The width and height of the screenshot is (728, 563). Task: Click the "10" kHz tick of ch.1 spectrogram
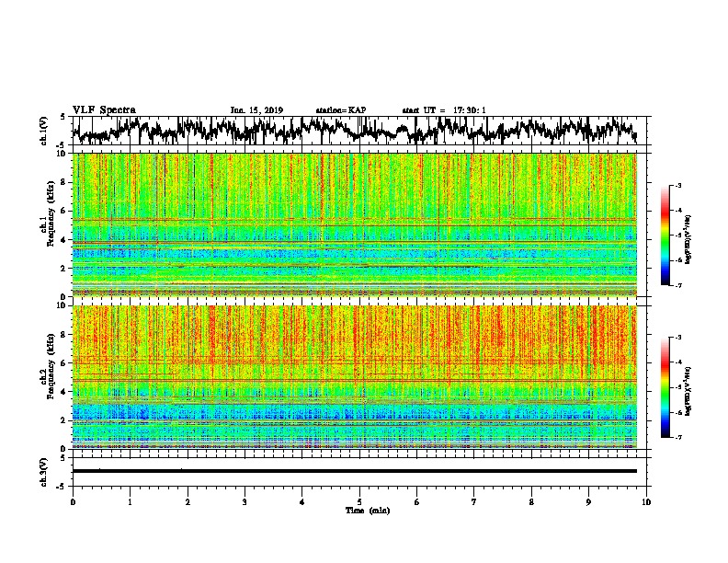[62, 154]
